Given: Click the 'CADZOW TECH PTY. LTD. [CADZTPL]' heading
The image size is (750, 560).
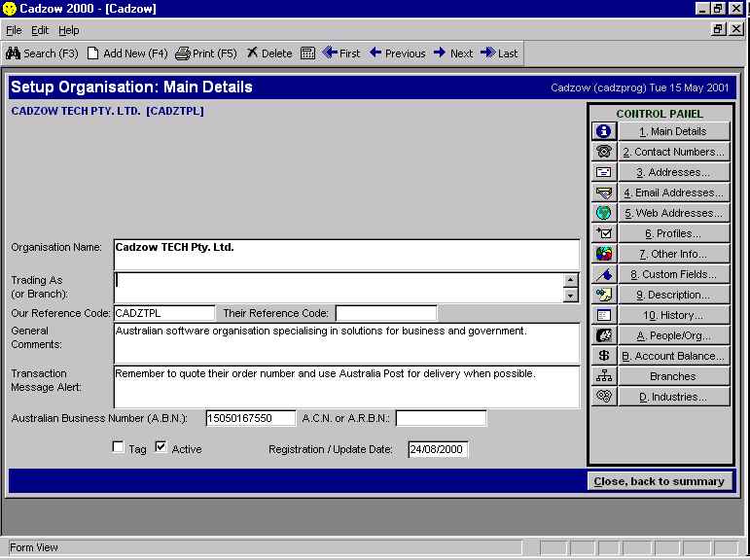Looking at the screenshot, I should 108,111.
